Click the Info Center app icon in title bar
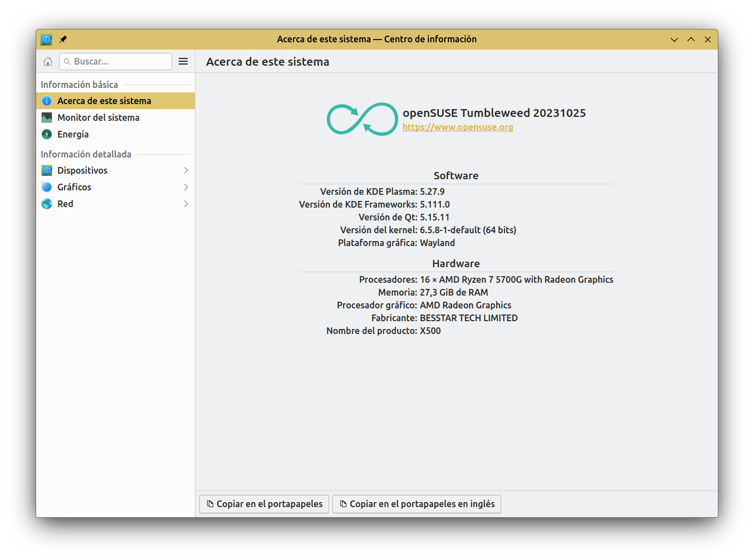This screenshot has height=560, width=754. tap(47, 40)
